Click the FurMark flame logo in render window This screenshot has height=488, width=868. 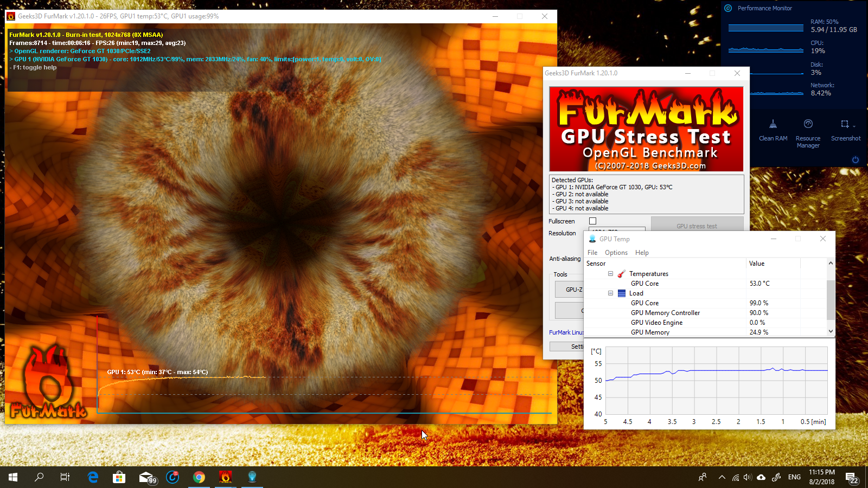click(48, 383)
